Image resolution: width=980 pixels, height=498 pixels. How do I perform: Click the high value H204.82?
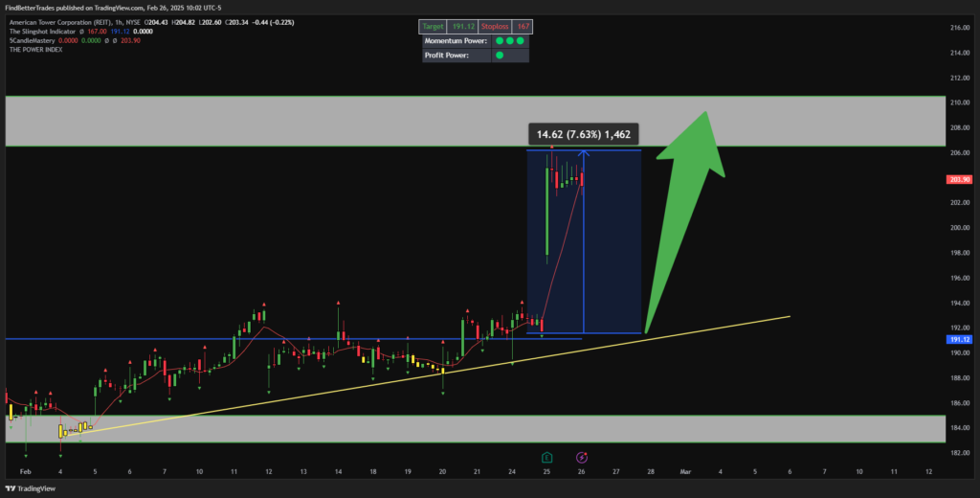click(184, 23)
